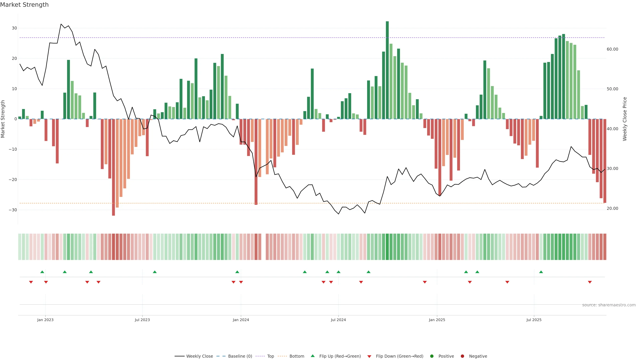Click the leftmost red flip-down marker
Screen dimensions: 644x362
[x=31, y=282]
